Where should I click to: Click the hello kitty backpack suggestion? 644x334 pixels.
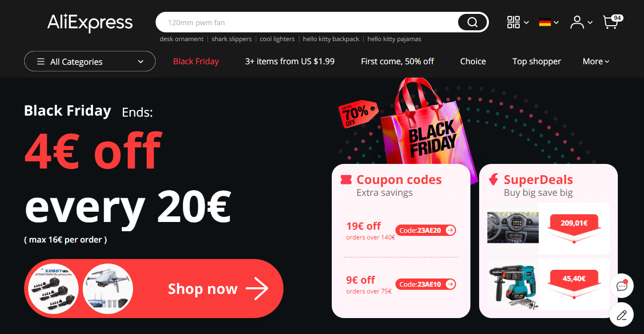[x=331, y=39]
